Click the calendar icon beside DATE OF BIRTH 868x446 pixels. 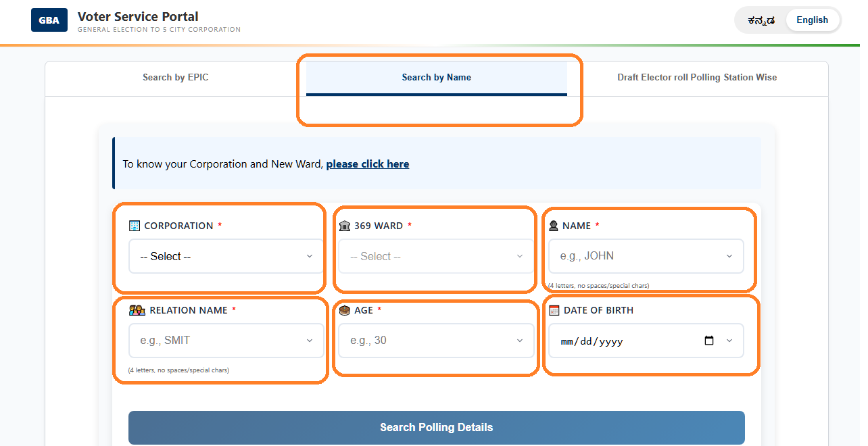[555, 310]
